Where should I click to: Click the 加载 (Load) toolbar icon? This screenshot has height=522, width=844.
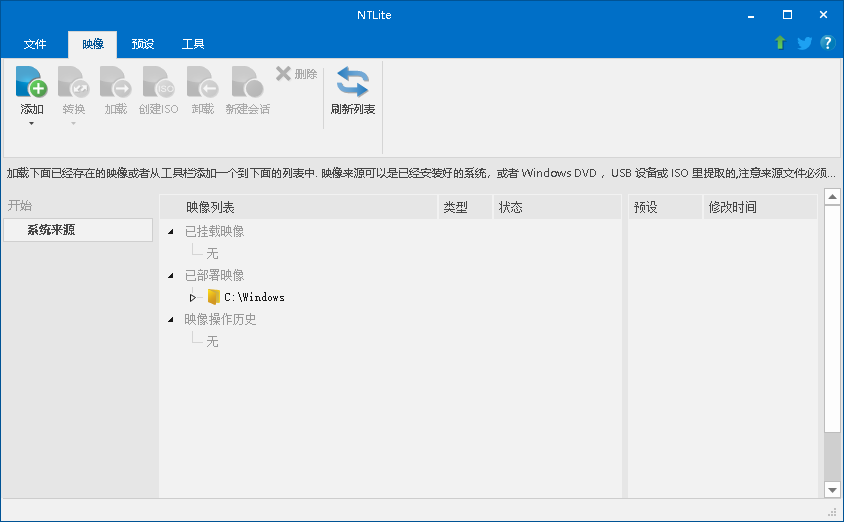tap(115, 82)
